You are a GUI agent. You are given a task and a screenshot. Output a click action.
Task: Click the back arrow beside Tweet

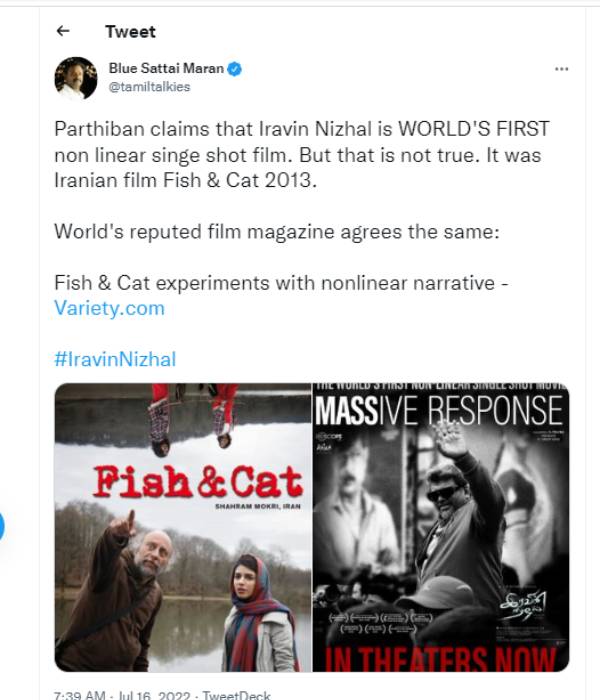tap(64, 31)
